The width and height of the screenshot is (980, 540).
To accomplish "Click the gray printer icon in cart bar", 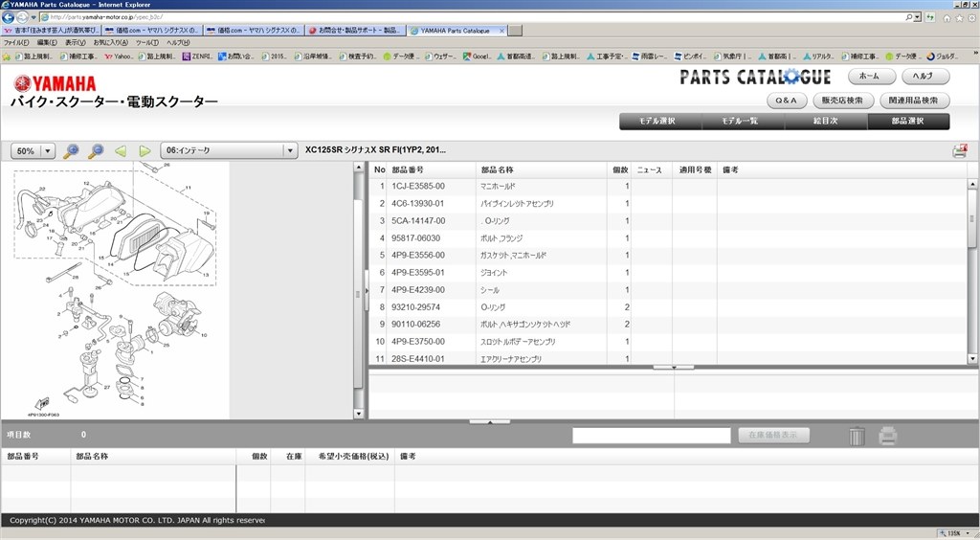I will point(888,436).
